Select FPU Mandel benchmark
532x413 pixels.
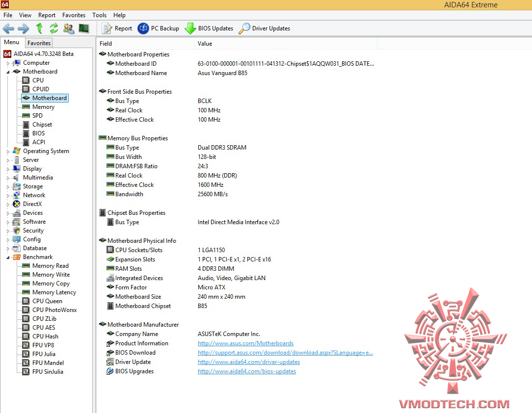tap(48, 363)
